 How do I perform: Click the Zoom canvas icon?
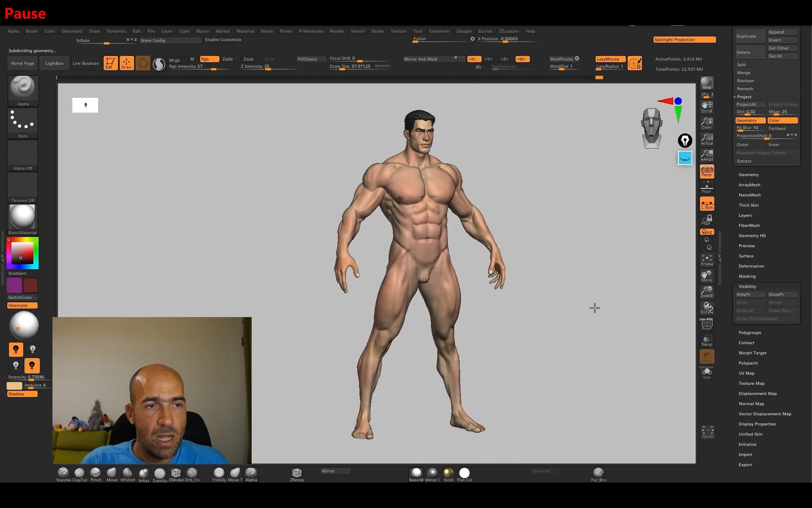tap(707, 123)
